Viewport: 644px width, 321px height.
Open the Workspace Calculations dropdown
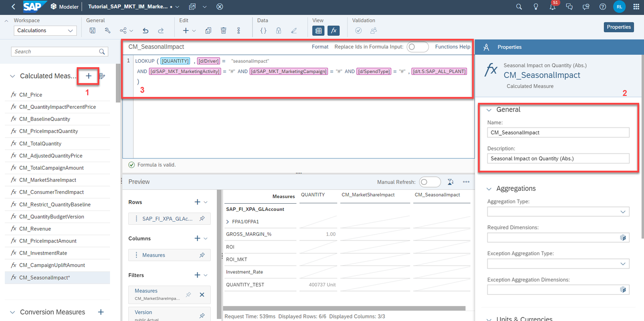pos(45,30)
